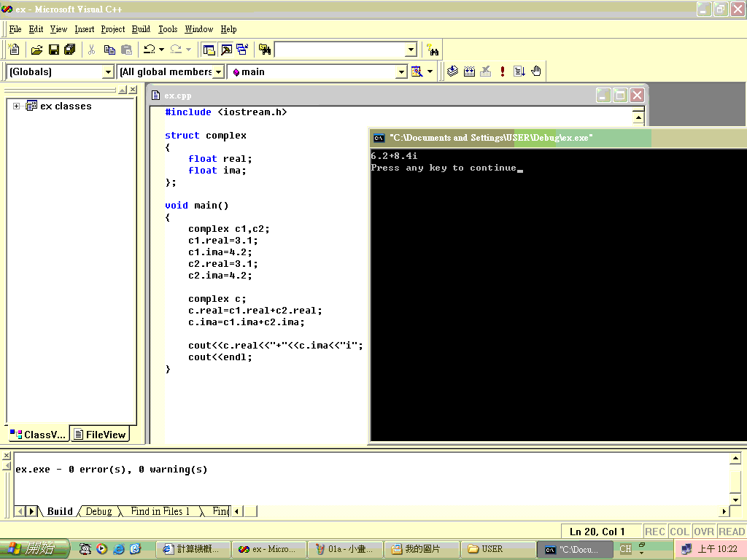The image size is (747, 560).
Task: Toggle the REC indicator in status bar
Action: pyautogui.click(x=655, y=532)
